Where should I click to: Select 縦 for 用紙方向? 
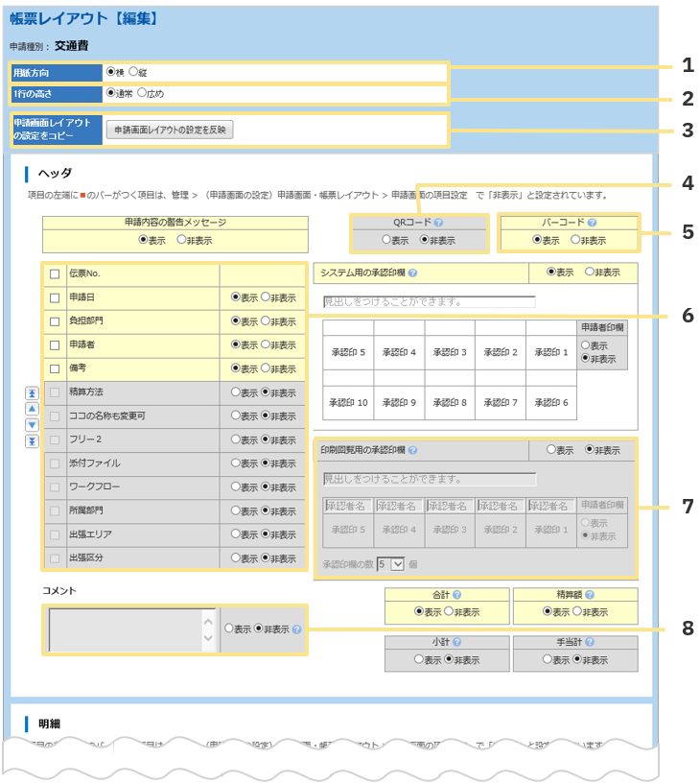pos(133,72)
